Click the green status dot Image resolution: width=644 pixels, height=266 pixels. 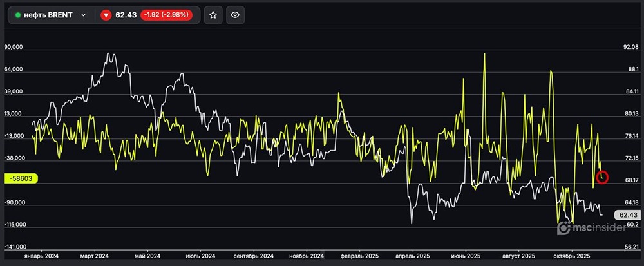point(17,15)
